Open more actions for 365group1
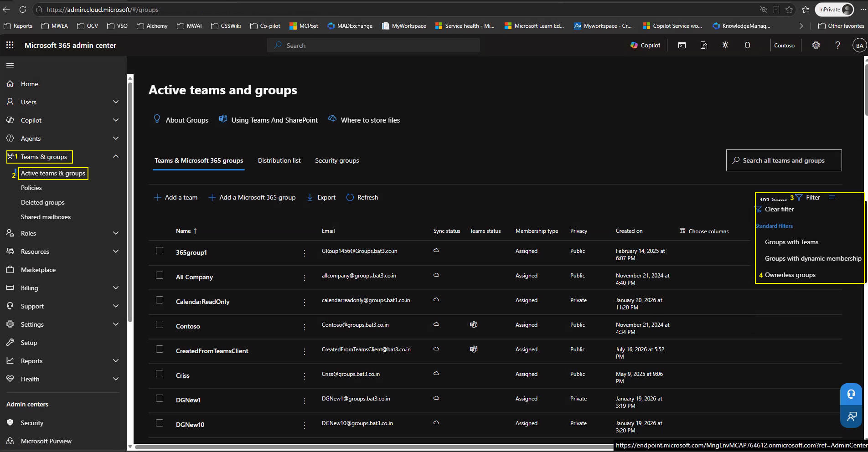Screen dimensions: 868x452 [305, 253]
